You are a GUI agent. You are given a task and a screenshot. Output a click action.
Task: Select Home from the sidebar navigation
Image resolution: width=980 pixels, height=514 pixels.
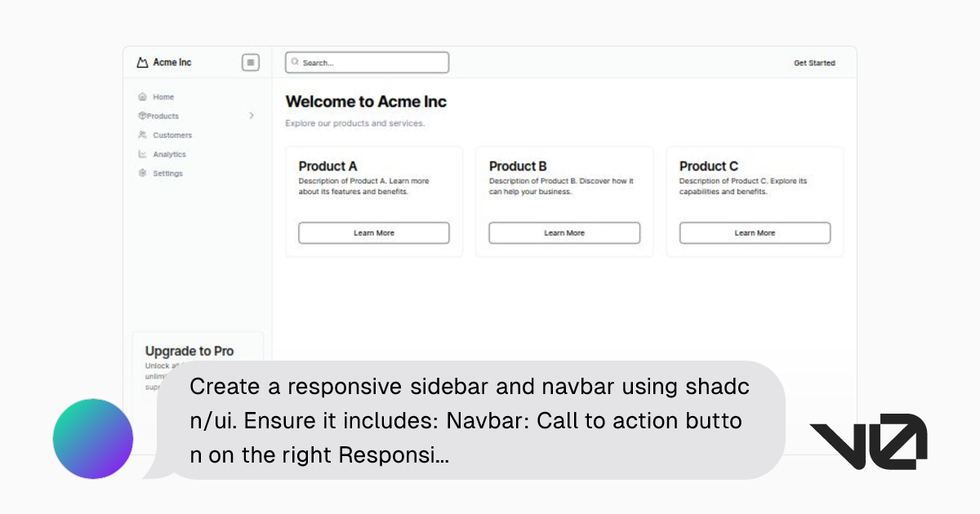click(x=163, y=96)
